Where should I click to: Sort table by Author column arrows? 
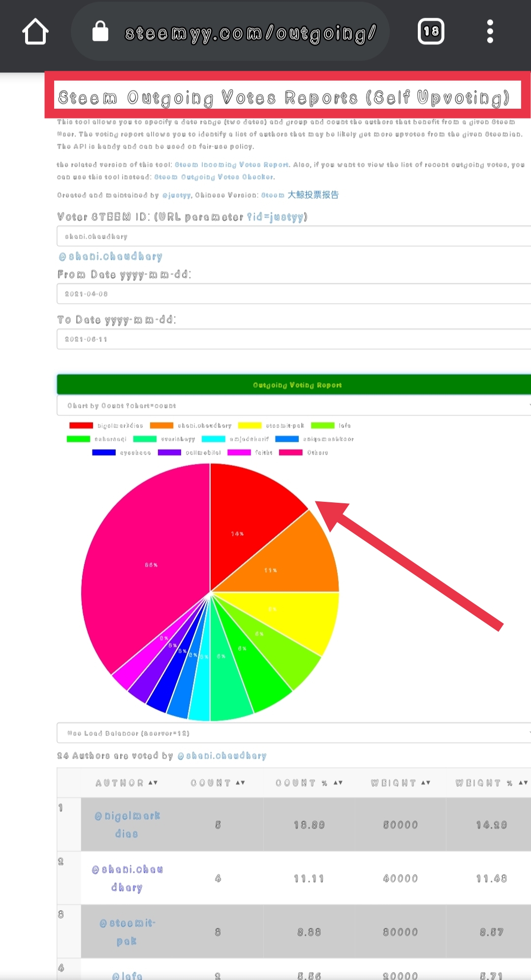[153, 783]
